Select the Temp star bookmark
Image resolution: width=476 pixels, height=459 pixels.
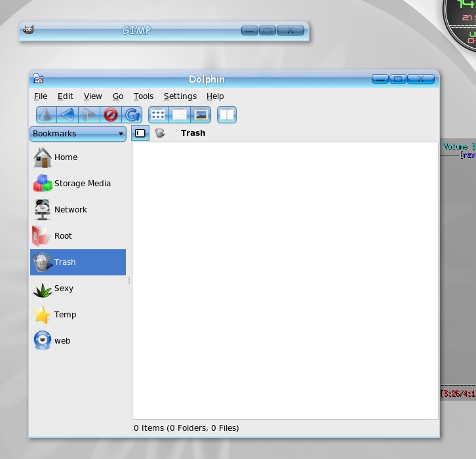[x=78, y=315]
